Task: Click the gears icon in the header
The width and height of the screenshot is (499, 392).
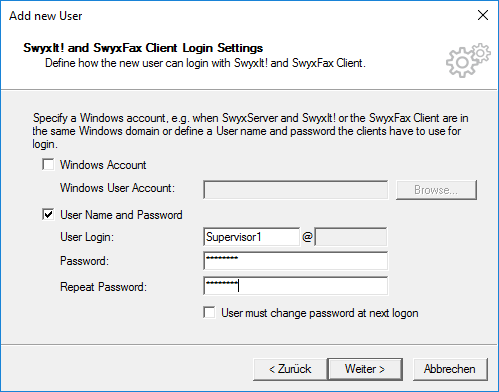Action: tap(468, 60)
